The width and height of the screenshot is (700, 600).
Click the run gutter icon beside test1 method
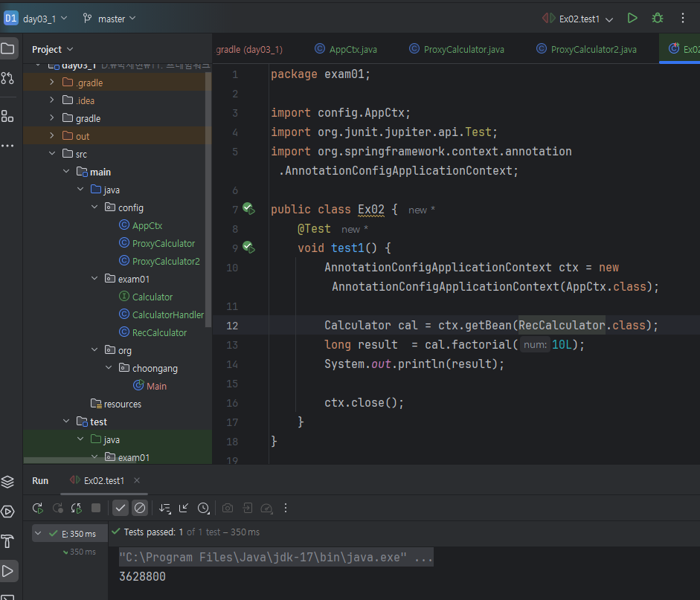coord(248,248)
